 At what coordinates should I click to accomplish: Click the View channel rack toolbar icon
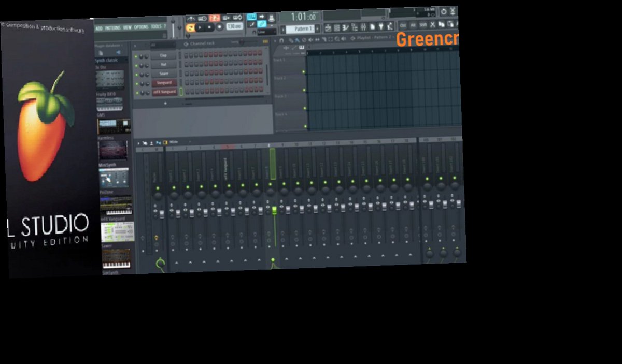337,28
